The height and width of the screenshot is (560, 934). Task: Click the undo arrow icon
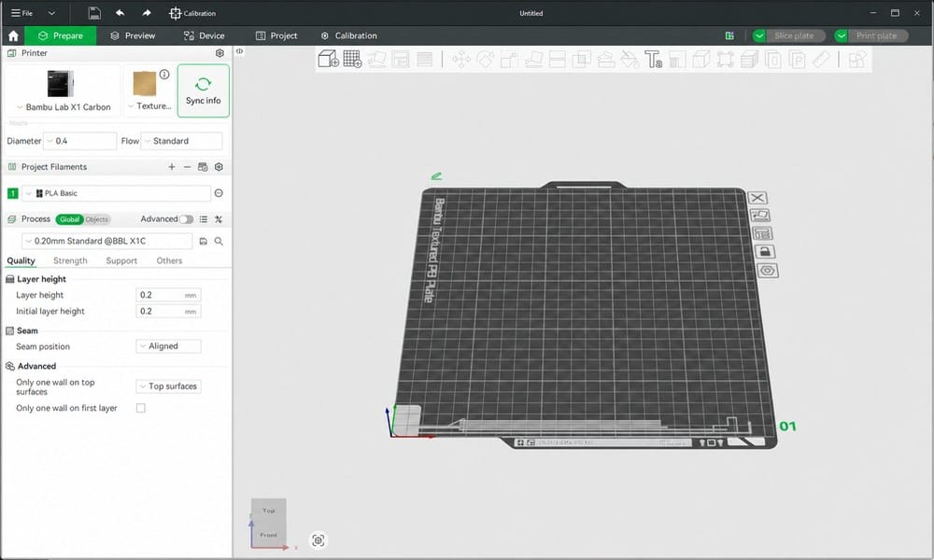coord(120,13)
